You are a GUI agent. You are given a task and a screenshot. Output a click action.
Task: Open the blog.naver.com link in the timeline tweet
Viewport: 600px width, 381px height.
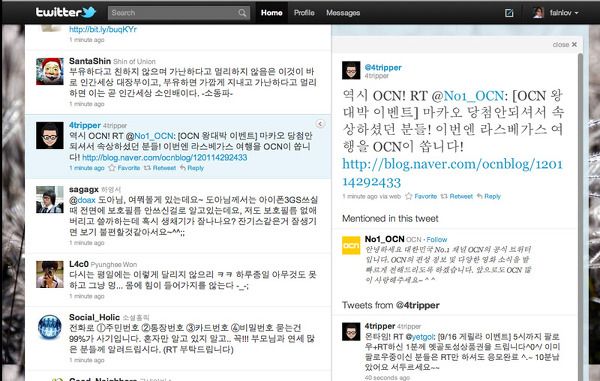tap(165, 157)
